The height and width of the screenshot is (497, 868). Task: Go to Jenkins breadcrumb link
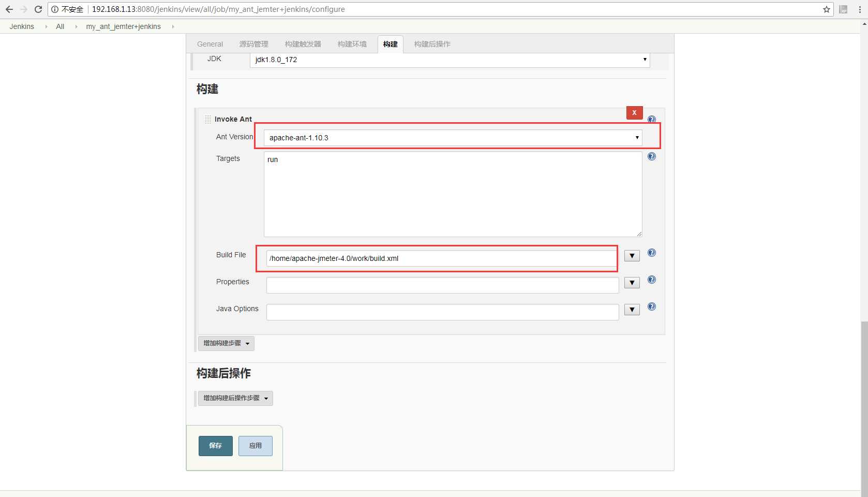pos(22,26)
